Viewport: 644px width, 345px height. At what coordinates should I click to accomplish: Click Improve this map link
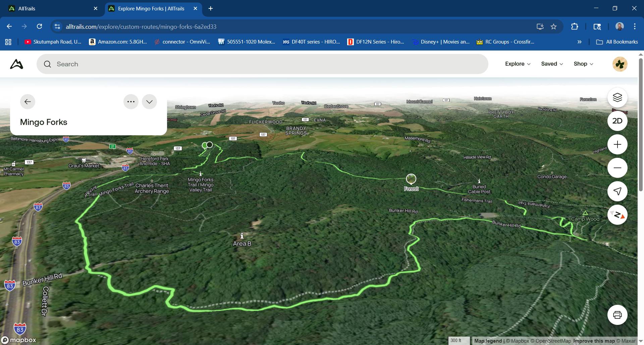pyautogui.click(x=594, y=341)
